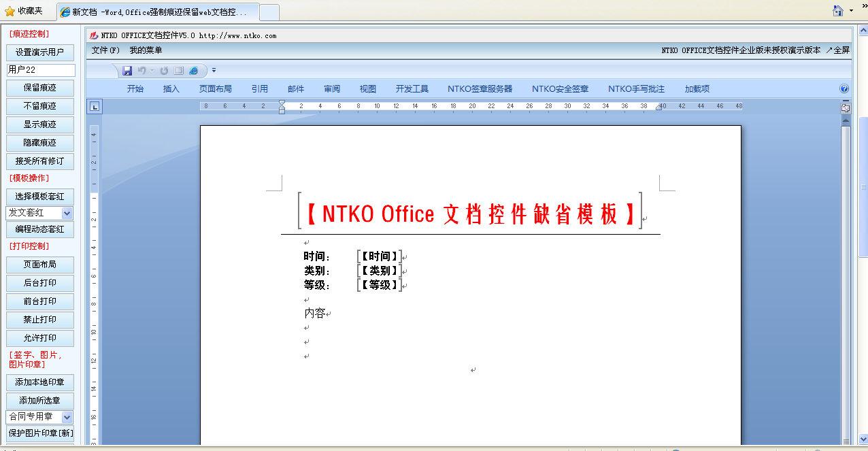Click the IE Home icon
The image size is (868, 451).
coord(839,10)
